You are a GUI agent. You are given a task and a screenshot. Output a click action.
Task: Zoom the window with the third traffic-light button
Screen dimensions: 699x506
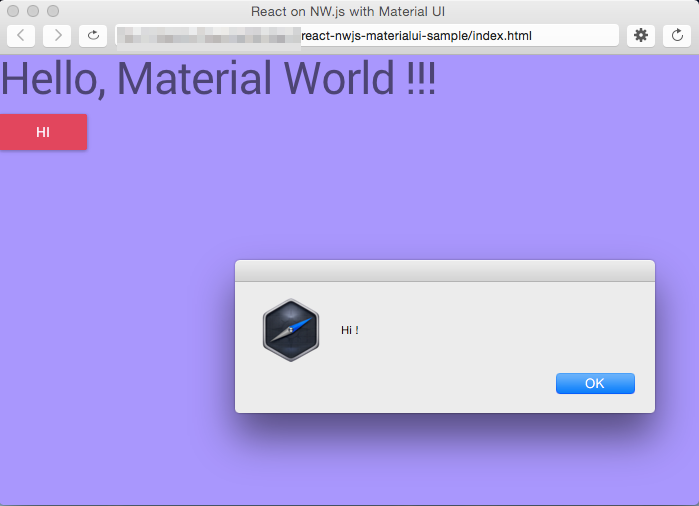pyautogui.click(x=53, y=11)
